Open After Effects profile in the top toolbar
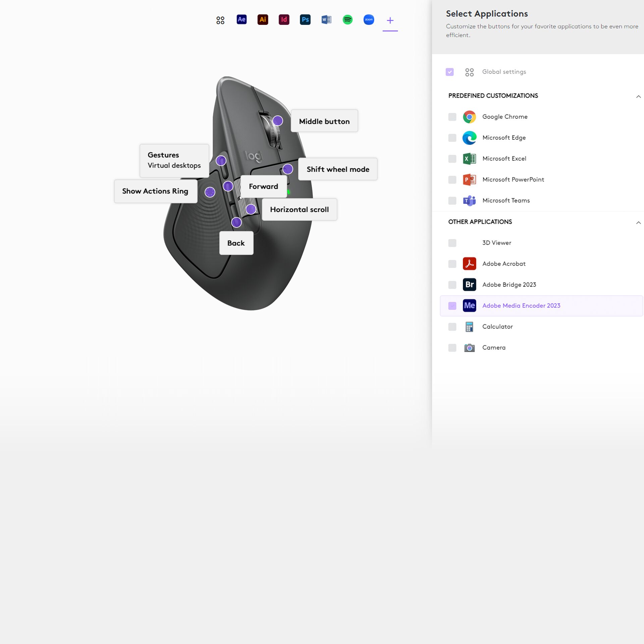This screenshot has width=644, height=644. pyautogui.click(x=241, y=20)
